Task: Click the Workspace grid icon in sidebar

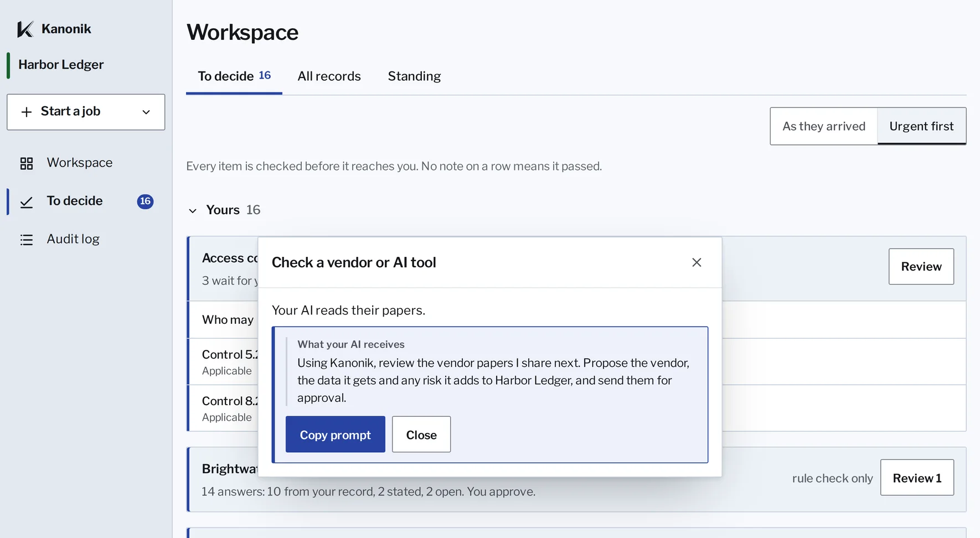Action: click(x=27, y=163)
